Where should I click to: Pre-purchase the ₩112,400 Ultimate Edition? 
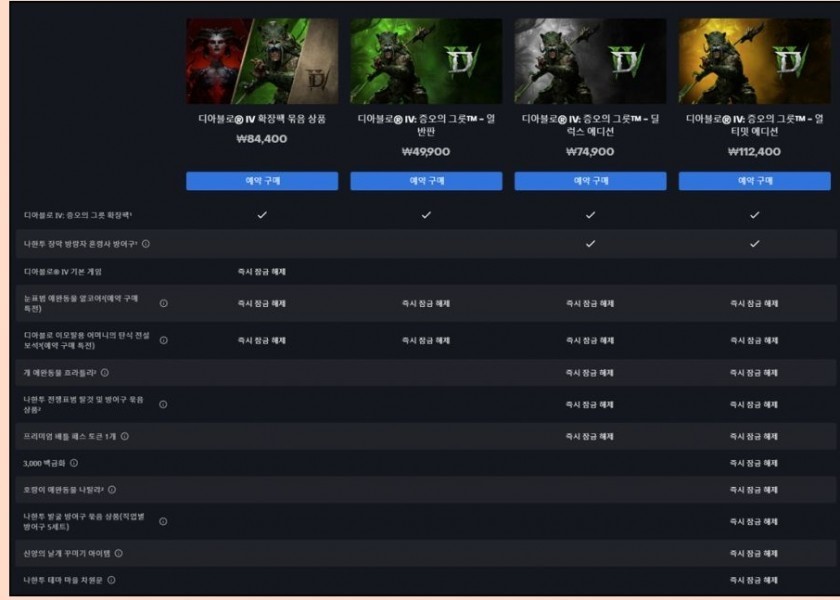coord(754,181)
